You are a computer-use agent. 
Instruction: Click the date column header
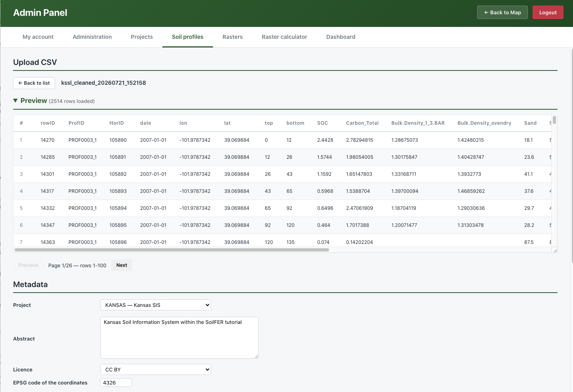(x=145, y=123)
